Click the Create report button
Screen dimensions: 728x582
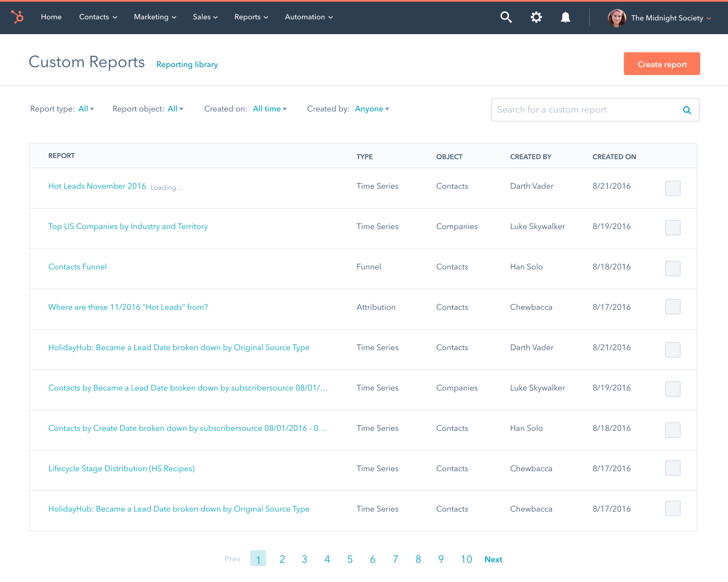pos(662,64)
